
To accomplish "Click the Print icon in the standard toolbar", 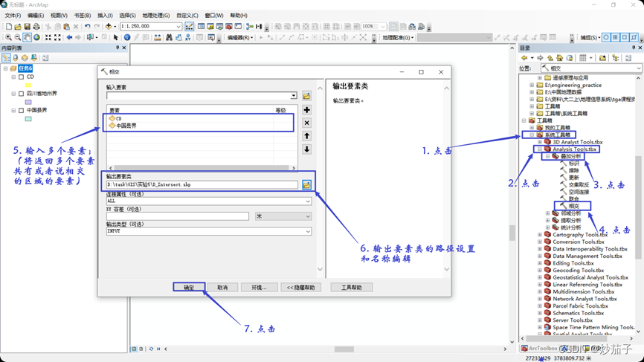I will click(x=36, y=27).
